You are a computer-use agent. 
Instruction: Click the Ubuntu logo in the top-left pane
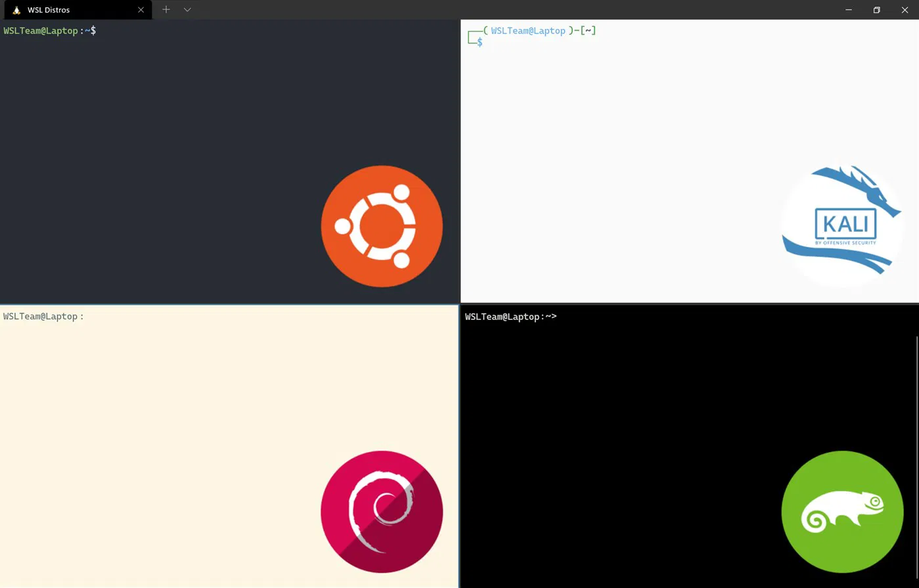click(382, 226)
